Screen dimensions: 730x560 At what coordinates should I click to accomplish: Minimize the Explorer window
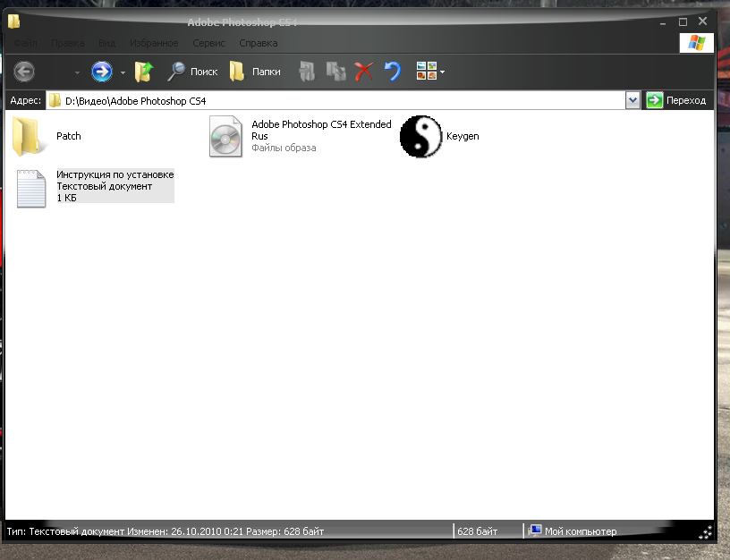click(x=663, y=22)
